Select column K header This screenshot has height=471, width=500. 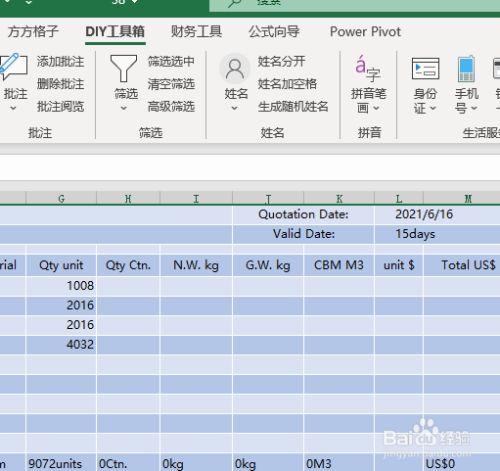point(339,199)
